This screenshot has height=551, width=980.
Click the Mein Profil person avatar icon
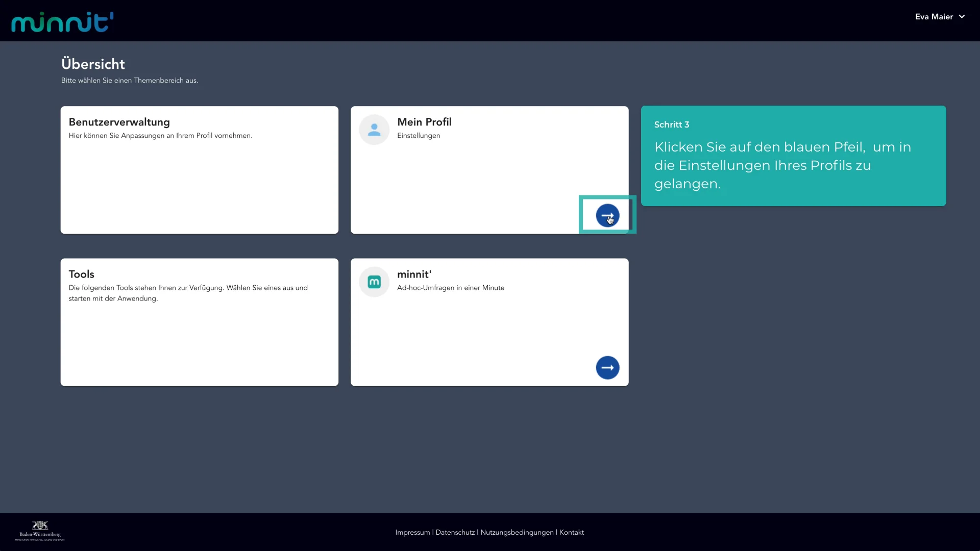(x=374, y=130)
